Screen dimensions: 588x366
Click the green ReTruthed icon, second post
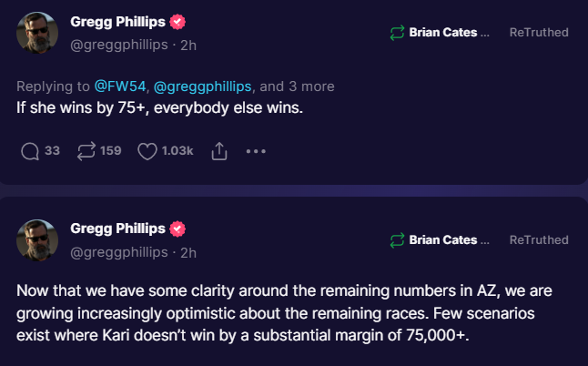point(396,240)
